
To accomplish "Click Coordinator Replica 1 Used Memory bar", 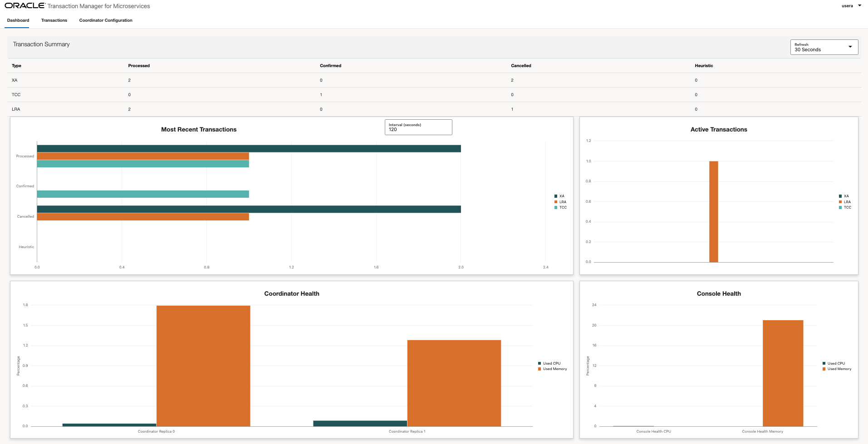I will (x=454, y=383).
